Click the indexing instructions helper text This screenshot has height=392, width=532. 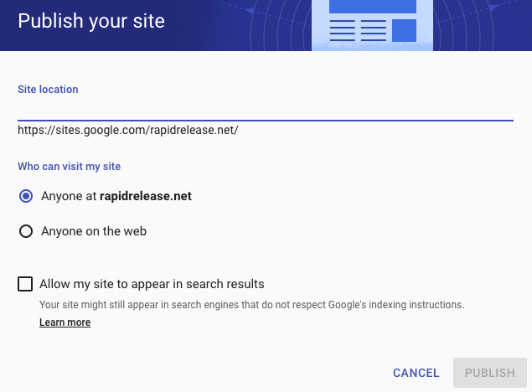pyautogui.click(x=251, y=305)
